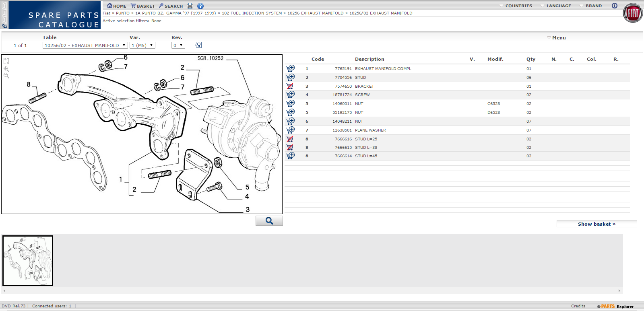Add EXHAUST MANIFOLD COMPL to basket

(290, 68)
